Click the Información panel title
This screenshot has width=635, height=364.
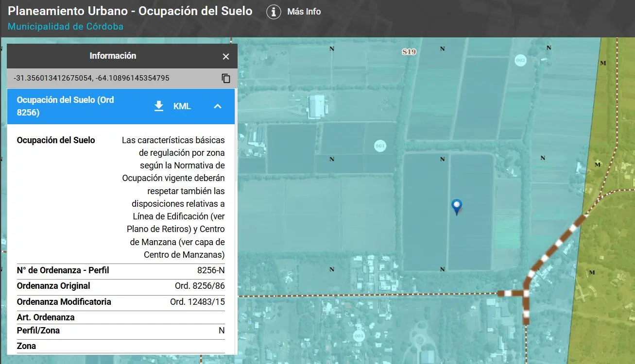pyautogui.click(x=113, y=56)
